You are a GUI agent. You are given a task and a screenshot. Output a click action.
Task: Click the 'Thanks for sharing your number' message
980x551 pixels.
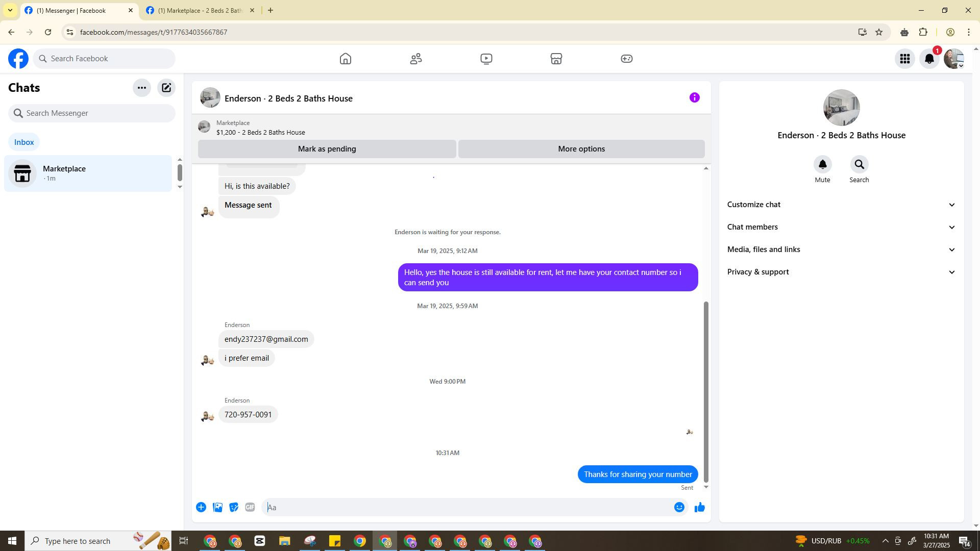[x=638, y=474]
